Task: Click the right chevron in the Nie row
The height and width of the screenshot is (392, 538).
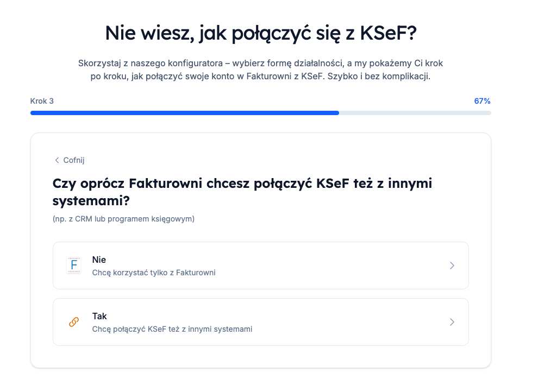Action: [452, 265]
